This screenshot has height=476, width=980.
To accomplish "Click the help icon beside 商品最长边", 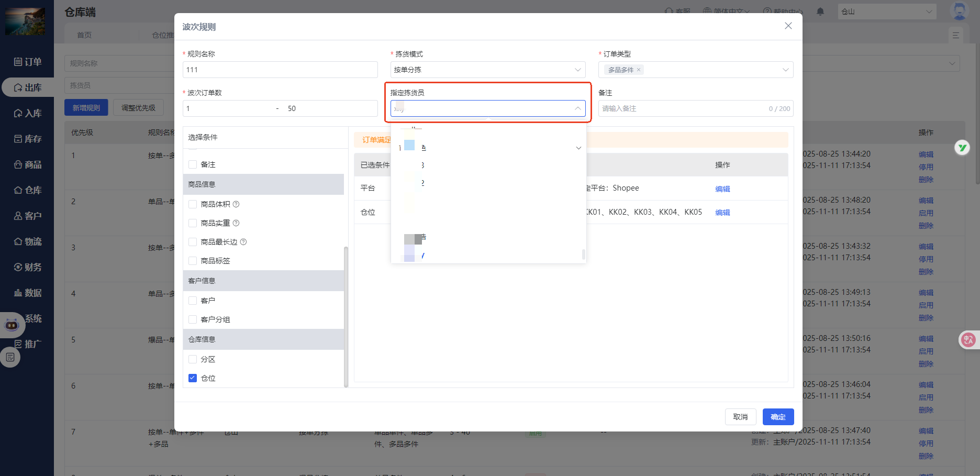I will [243, 242].
